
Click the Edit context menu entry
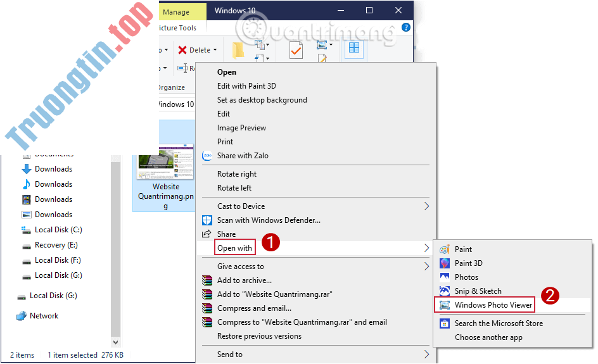pos(224,114)
